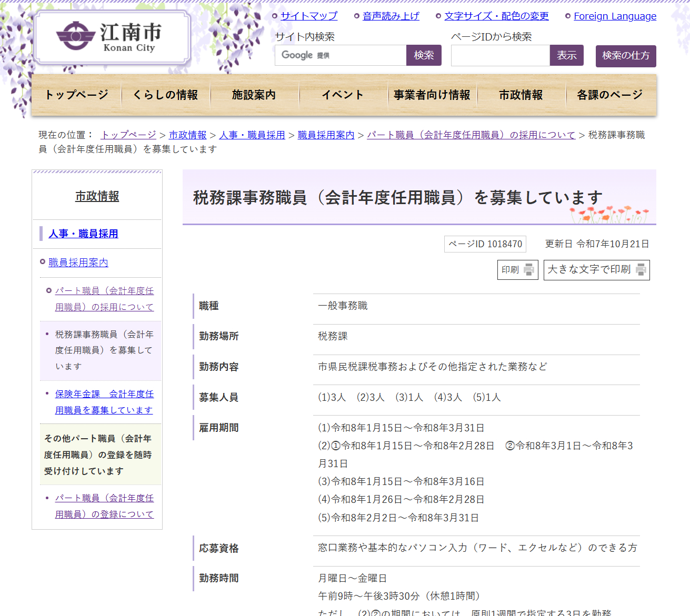Click printer icon on 大きな文字で印刷 button
This screenshot has width=690, height=616.
(x=641, y=270)
